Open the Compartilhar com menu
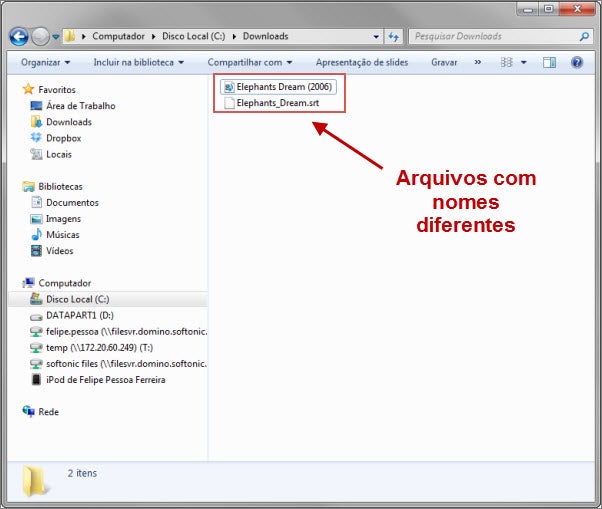This screenshot has height=509, width=602. pos(249,62)
